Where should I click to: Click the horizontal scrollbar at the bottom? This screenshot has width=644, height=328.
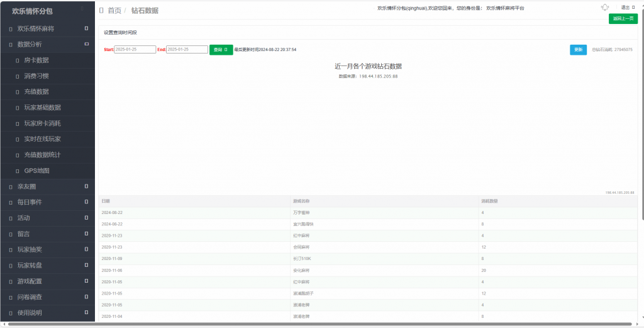(x=314, y=324)
